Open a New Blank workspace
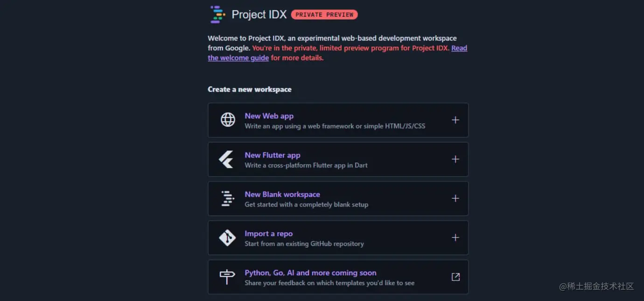The width and height of the screenshot is (644, 301). (282, 194)
